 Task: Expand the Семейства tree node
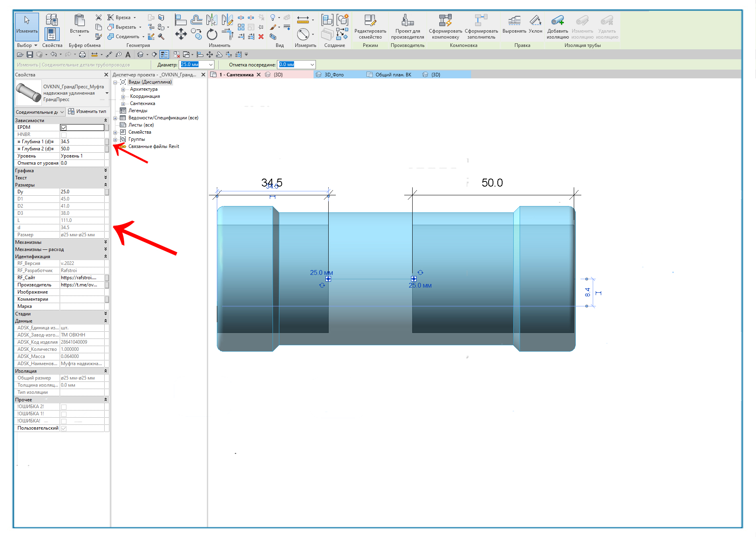coord(115,132)
